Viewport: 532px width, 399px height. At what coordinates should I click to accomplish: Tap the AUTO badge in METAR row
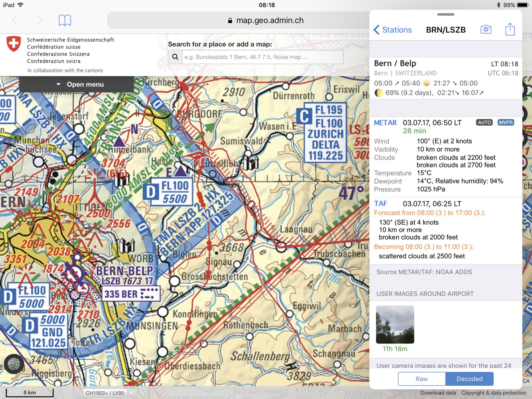tap(485, 122)
